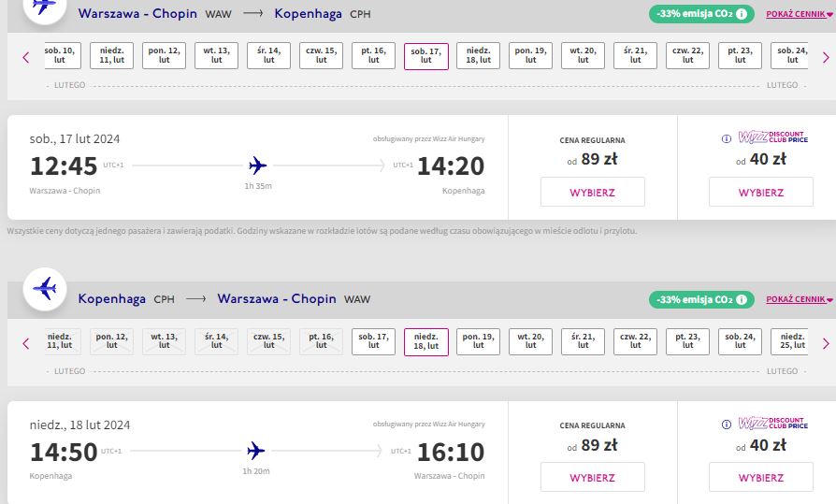Select outbound date sob. 10, lut
Screen dimensions: 836x504
pyautogui.click(x=63, y=55)
